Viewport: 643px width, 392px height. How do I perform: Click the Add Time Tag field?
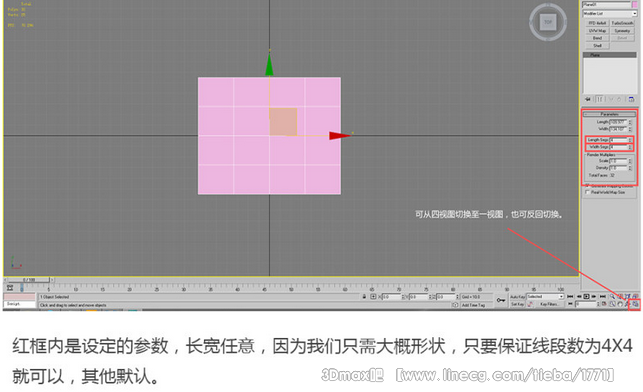pos(477,305)
